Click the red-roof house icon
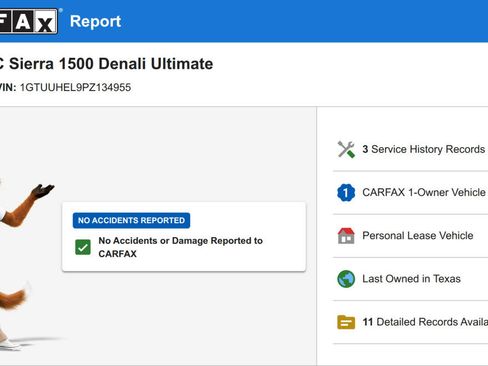This screenshot has height=366, width=488. 346,236
